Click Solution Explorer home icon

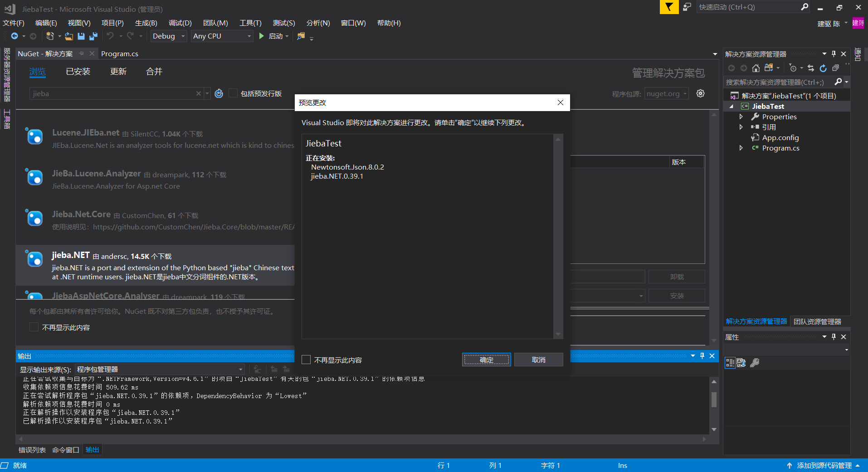756,68
